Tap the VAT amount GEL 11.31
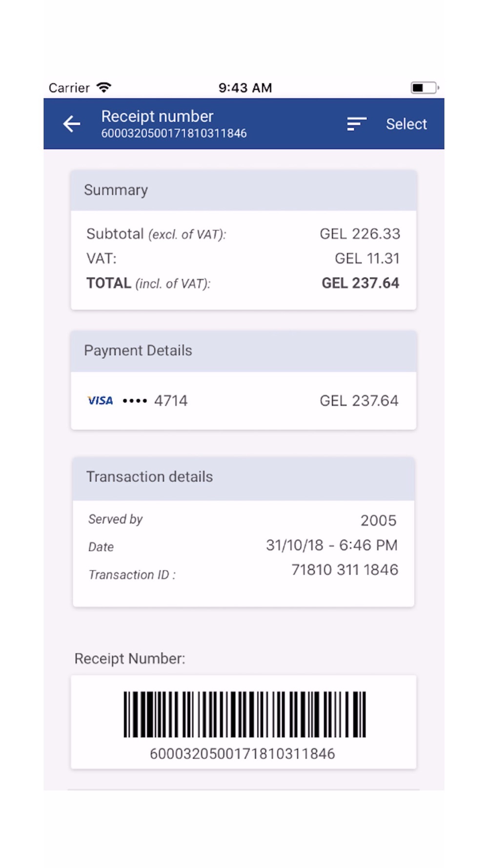 367,258
